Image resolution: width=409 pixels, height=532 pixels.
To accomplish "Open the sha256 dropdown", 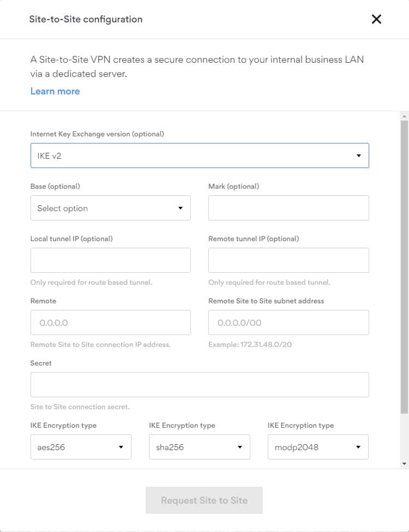I will 199,447.
